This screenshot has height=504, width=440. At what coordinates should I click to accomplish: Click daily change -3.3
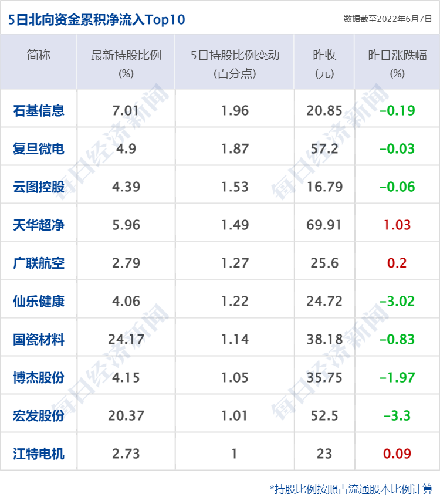(x=397, y=415)
